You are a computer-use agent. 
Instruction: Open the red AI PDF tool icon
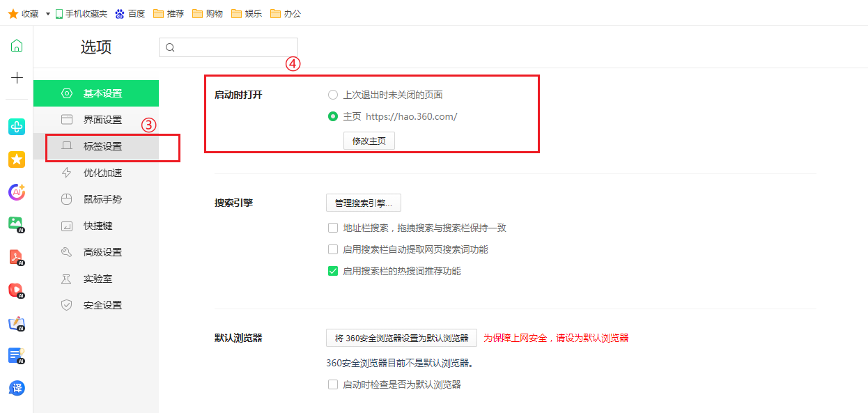pyautogui.click(x=16, y=258)
